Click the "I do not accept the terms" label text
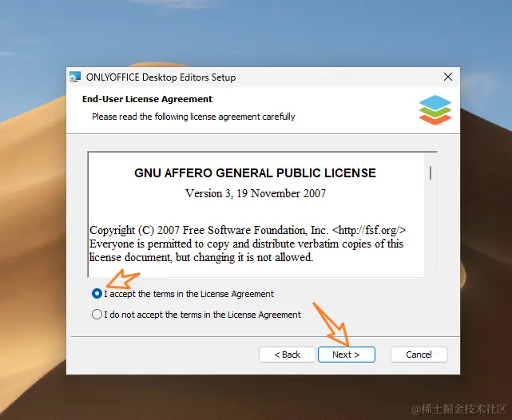The image size is (512, 420). click(x=202, y=315)
